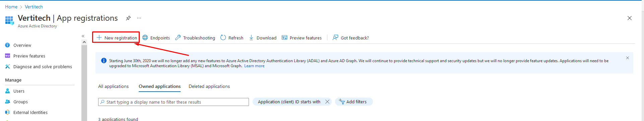Remove the Application (client) ID filter

pos(327,102)
